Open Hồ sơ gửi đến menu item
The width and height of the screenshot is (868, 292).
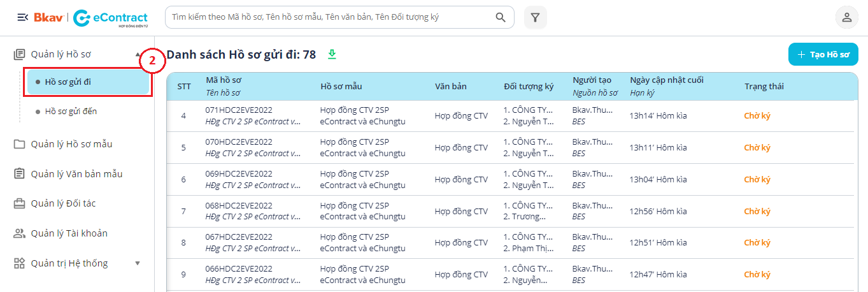71,112
